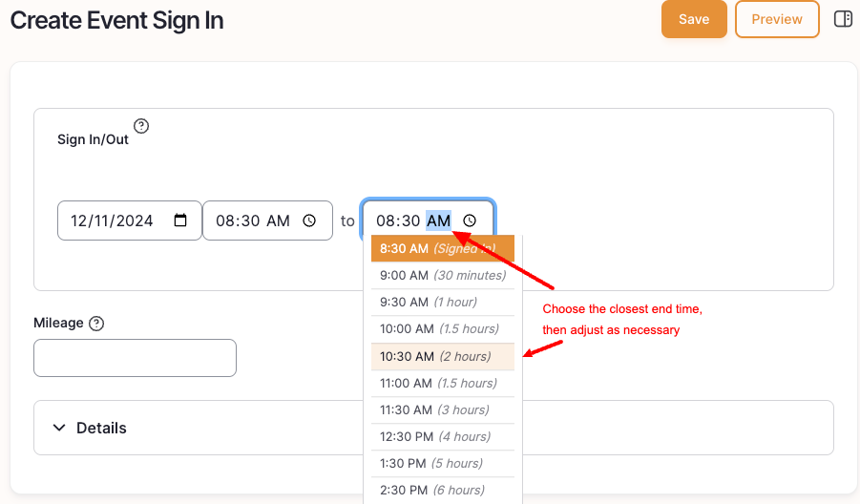Select 11:00 AM option in list

(x=443, y=384)
